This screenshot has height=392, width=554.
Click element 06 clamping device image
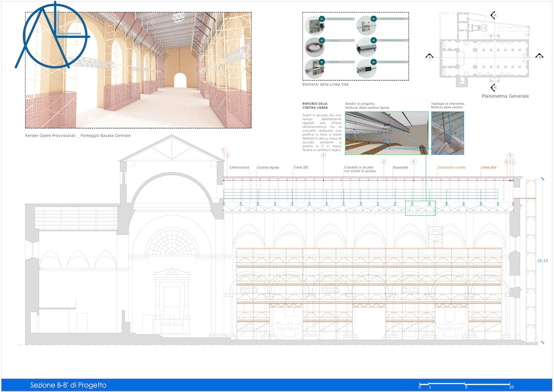pyautogui.click(x=366, y=68)
